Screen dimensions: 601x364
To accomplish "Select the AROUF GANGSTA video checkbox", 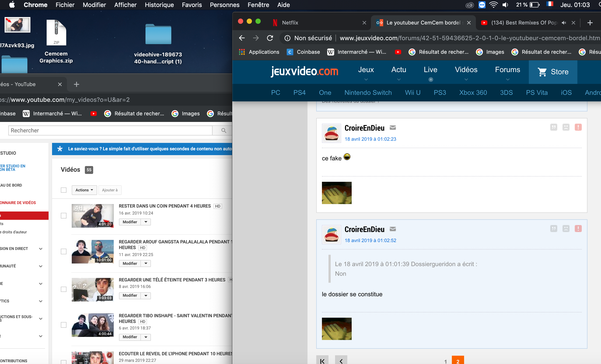I will (x=64, y=251).
